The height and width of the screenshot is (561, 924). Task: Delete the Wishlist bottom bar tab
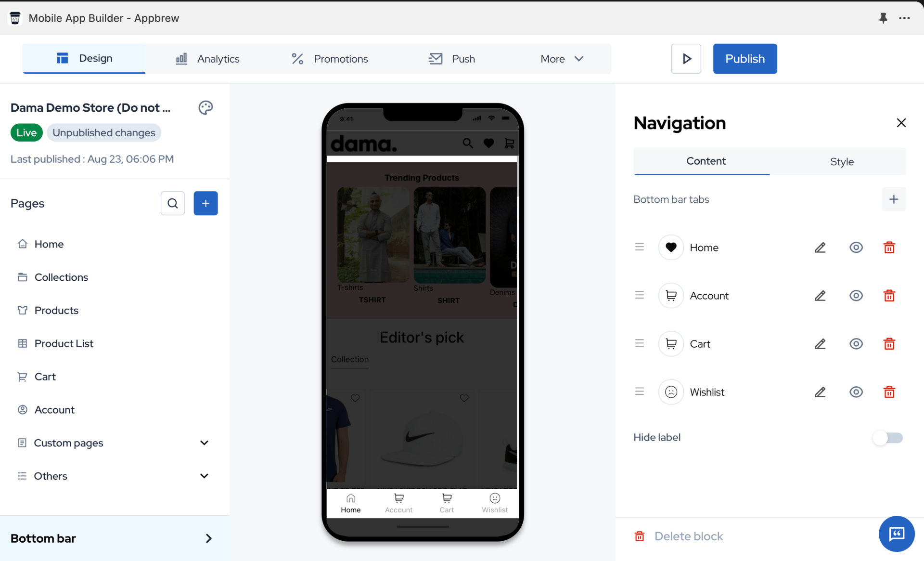889,392
